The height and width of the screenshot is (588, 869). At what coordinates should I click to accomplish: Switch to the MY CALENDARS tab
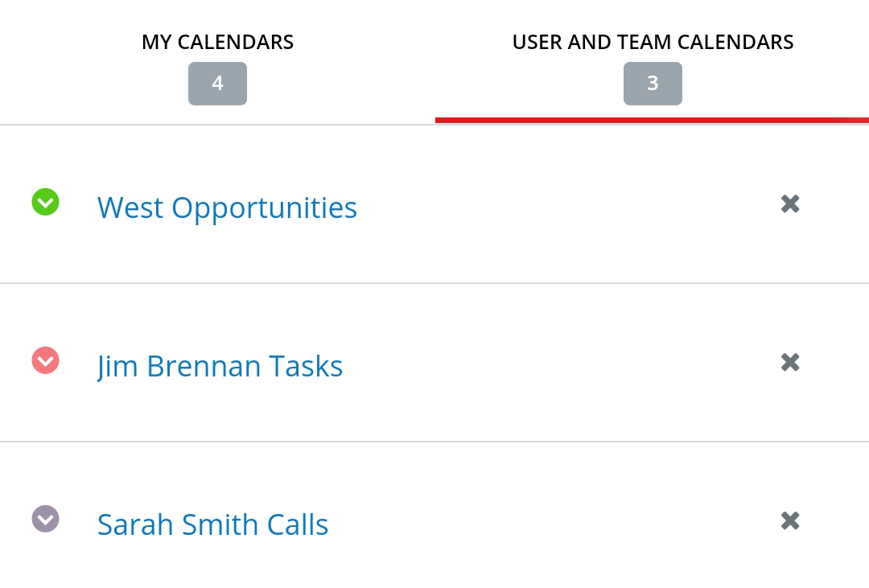[217, 41]
